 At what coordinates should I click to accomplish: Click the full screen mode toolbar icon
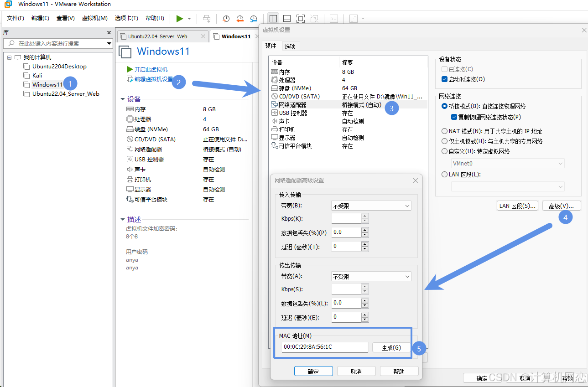301,19
